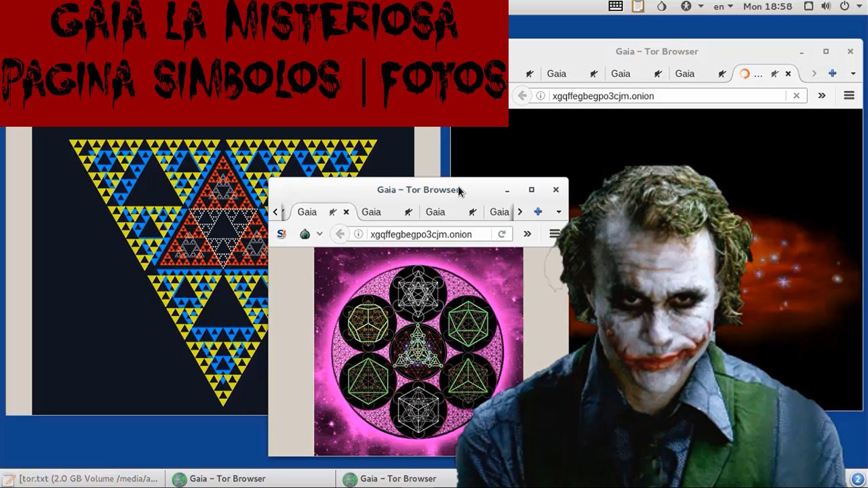Viewport: 868px width, 488px height.
Task: Focus the address bar in the front window
Action: 430,234
